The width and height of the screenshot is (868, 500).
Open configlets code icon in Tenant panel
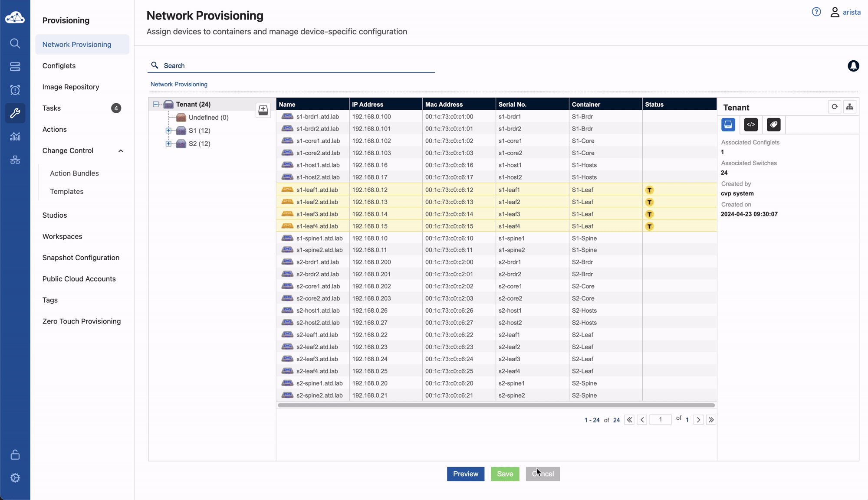(x=751, y=125)
